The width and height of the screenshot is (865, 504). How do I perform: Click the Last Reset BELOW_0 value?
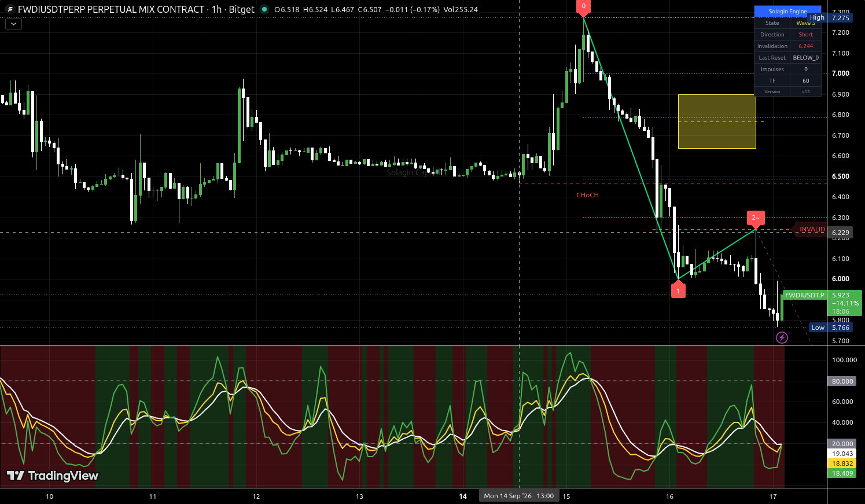[805, 58]
